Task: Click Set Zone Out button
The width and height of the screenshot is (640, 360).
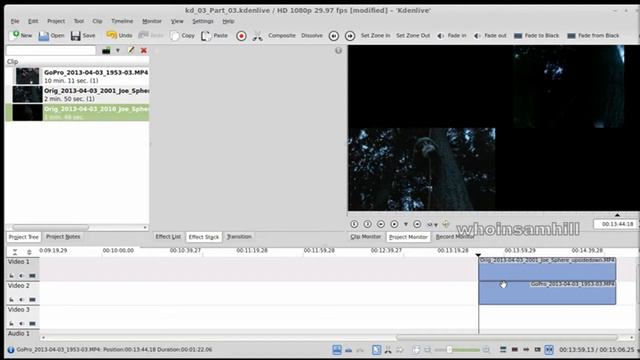Action: coord(413,36)
